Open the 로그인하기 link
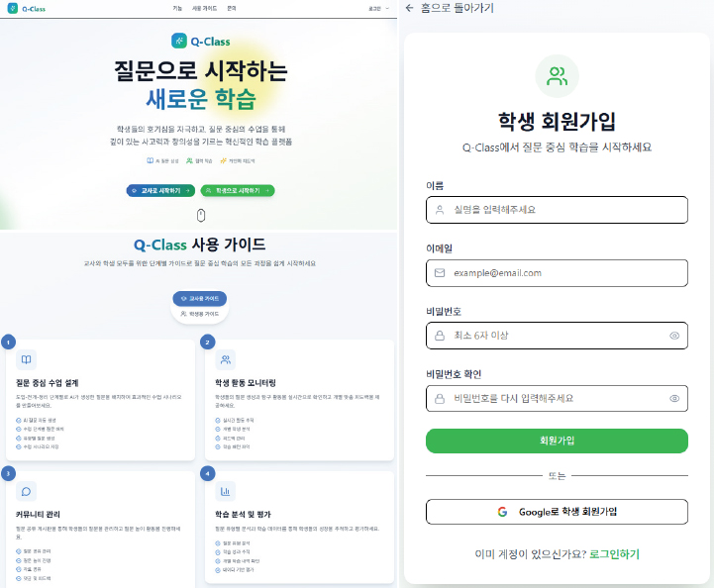Image resolution: width=714 pixels, height=588 pixels. point(614,554)
